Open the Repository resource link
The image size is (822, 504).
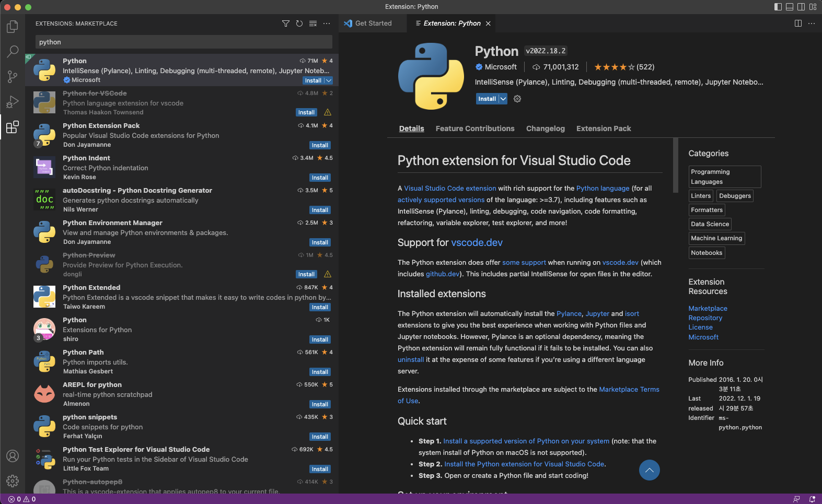pos(705,318)
